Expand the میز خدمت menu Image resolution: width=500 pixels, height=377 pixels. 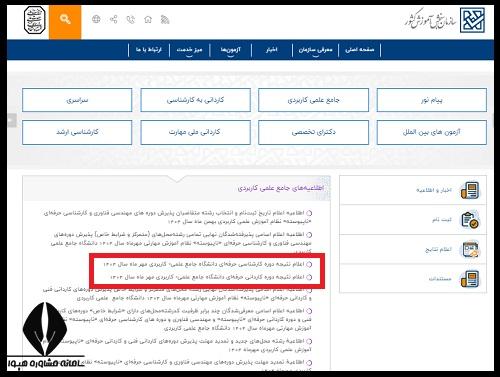point(189,50)
